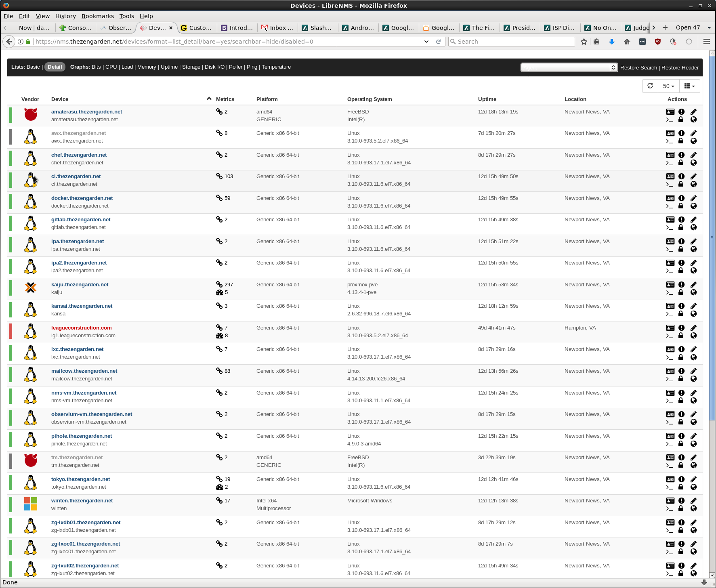The image size is (716, 588).
Task: Open terminal icon for gitlab device
Action: 670,228
